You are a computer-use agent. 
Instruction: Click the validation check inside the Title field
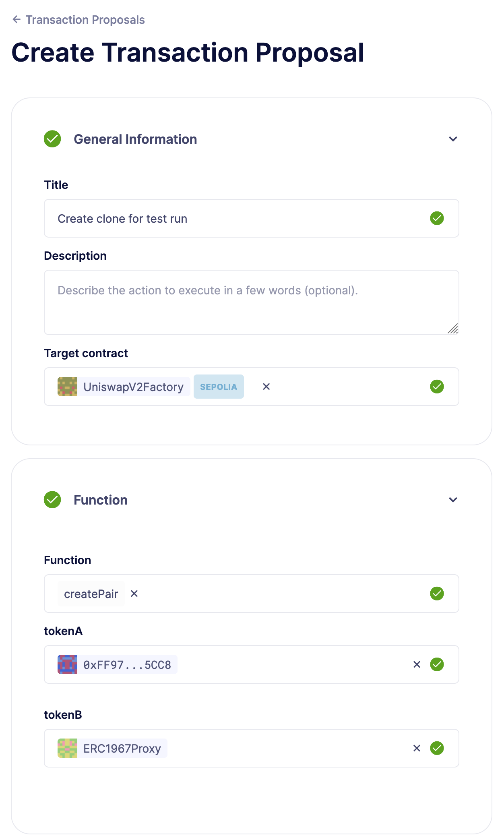click(437, 218)
